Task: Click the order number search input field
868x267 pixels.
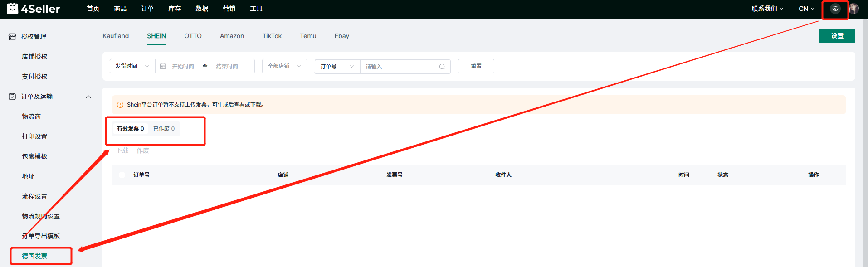Action: click(399, 67)
